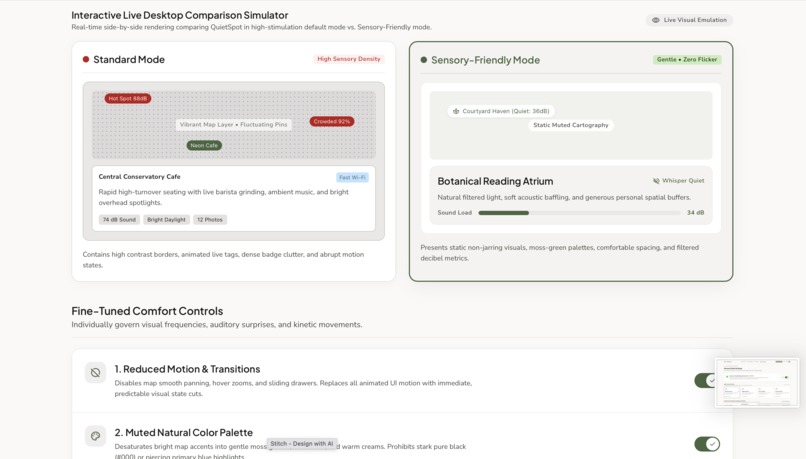Click the Fast Wi-Fi badge

tap(352, 177)
